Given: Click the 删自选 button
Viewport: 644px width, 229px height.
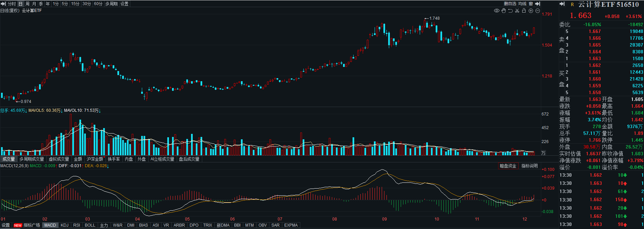Looking at the screenshot, I should (x=510, y=4).
